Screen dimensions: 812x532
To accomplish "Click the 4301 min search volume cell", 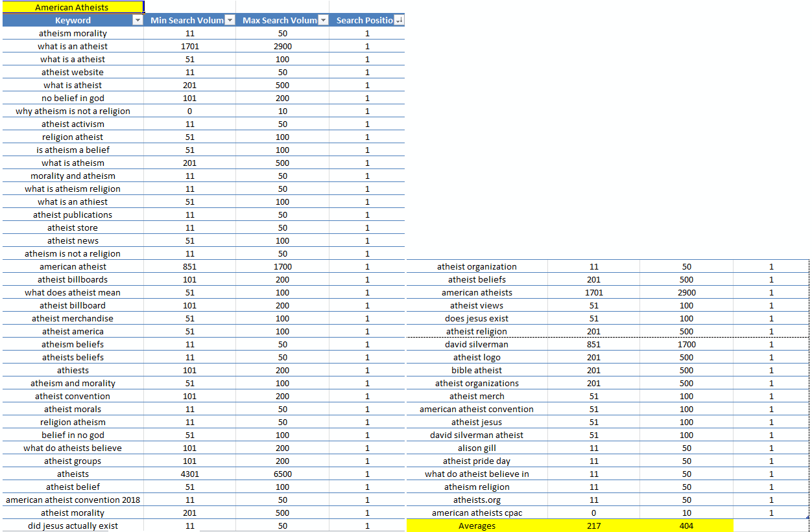I will tap(189, 474).
